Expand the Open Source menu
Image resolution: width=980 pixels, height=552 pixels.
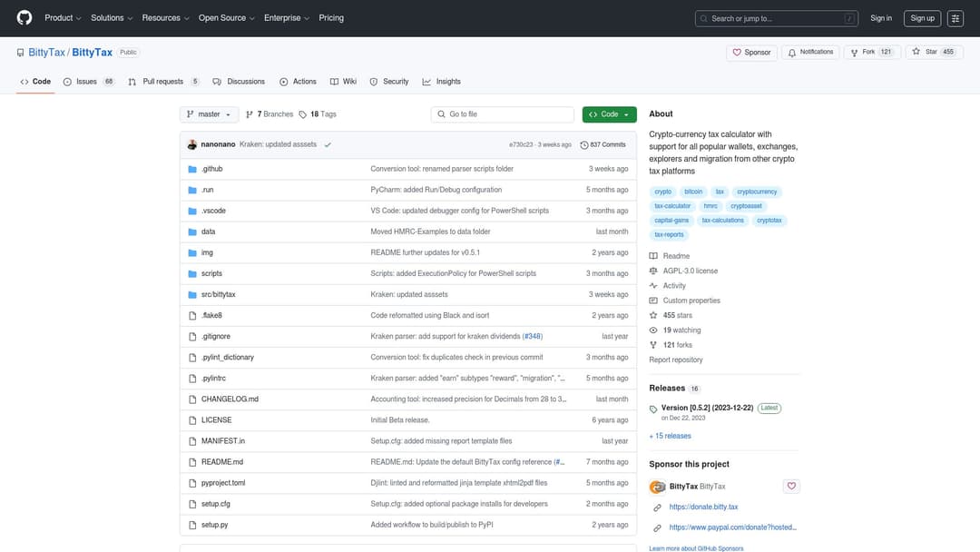coord(226,18)
